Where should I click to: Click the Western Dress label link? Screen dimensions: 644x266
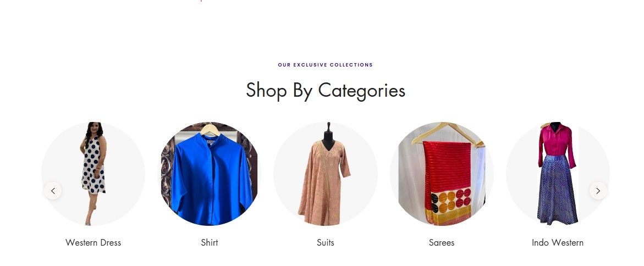tap(93, 242)
